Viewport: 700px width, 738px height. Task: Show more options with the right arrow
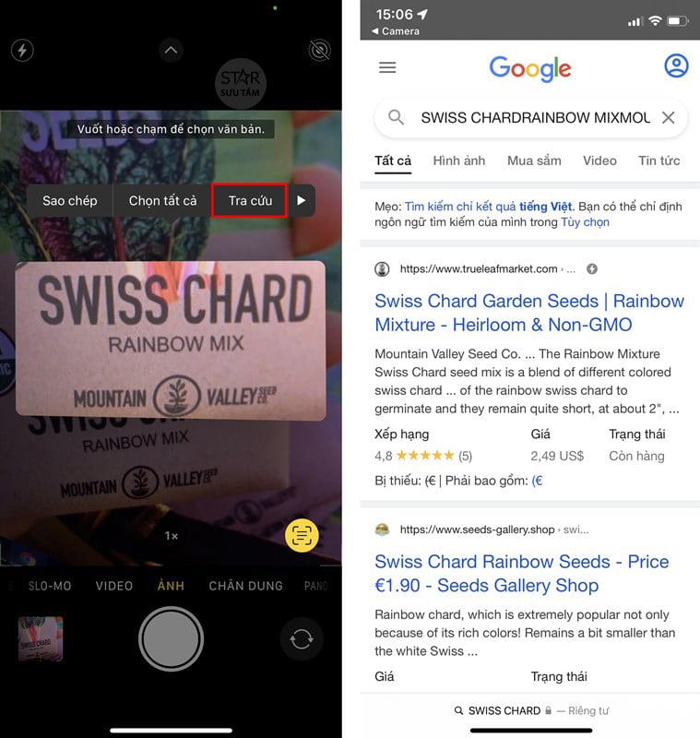302,200
